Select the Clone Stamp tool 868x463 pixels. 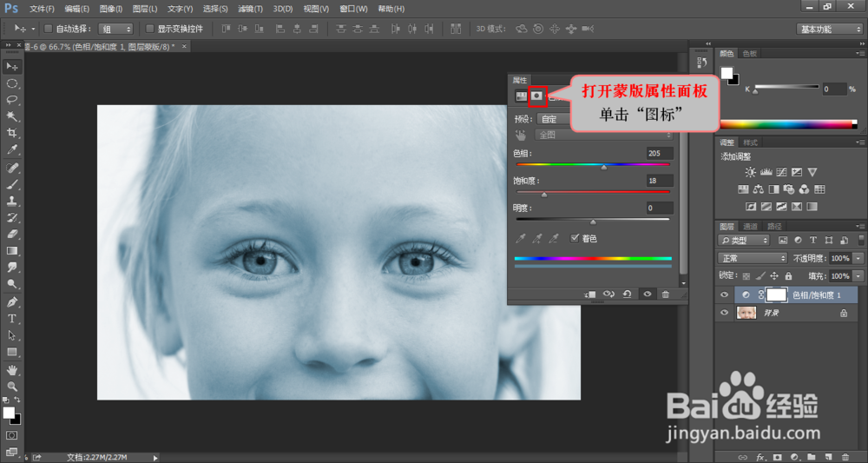[x=11, y=201]
